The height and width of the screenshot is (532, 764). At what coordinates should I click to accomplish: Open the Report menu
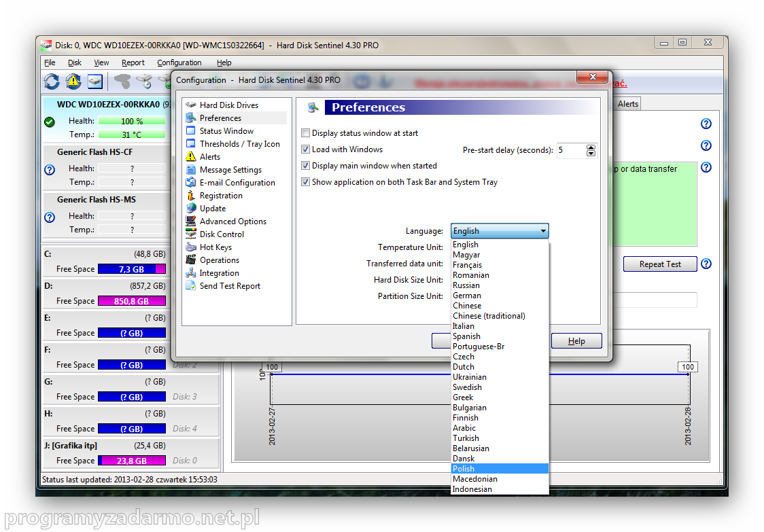133,63
